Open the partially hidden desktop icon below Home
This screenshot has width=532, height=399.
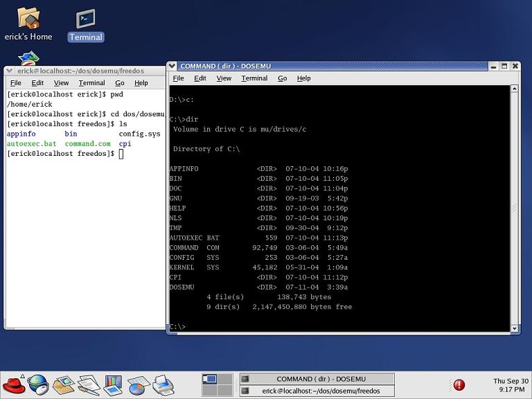28,58
